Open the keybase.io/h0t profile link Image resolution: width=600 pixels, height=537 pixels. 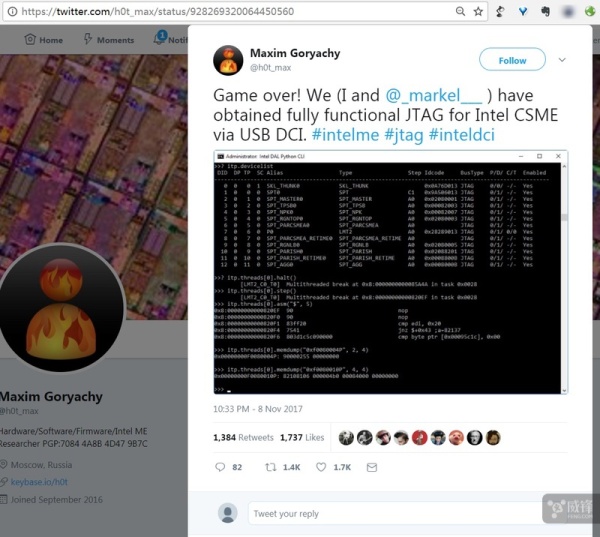tap(39, 482)
